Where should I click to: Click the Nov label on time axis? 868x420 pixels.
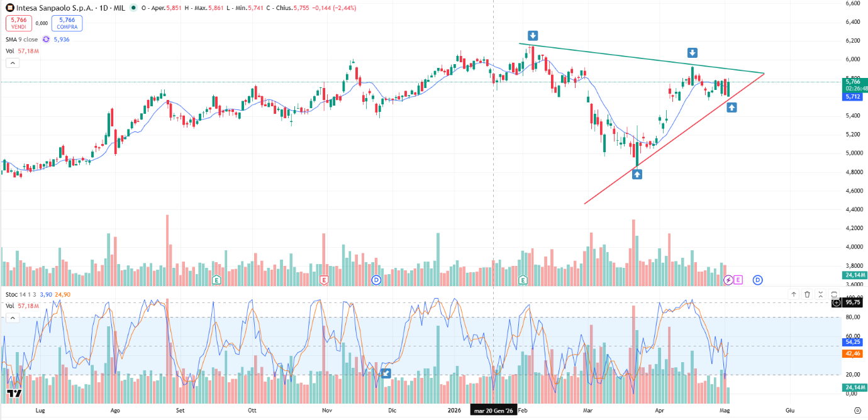point(327,411)
